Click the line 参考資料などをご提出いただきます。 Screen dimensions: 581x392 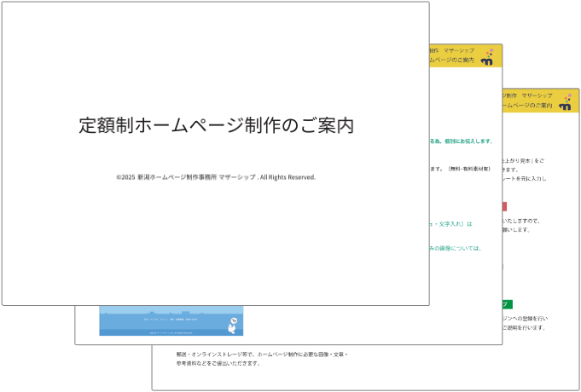[x=218, y=363]
